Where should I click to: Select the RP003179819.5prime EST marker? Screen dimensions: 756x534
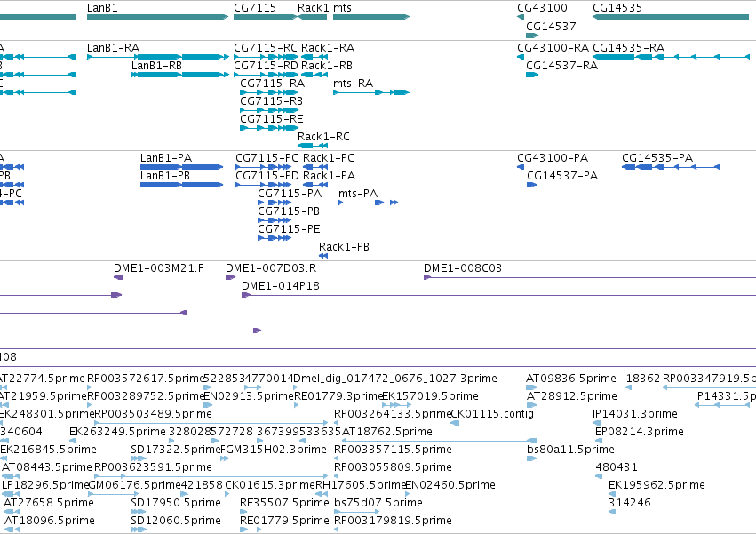[x=336, y=530]
